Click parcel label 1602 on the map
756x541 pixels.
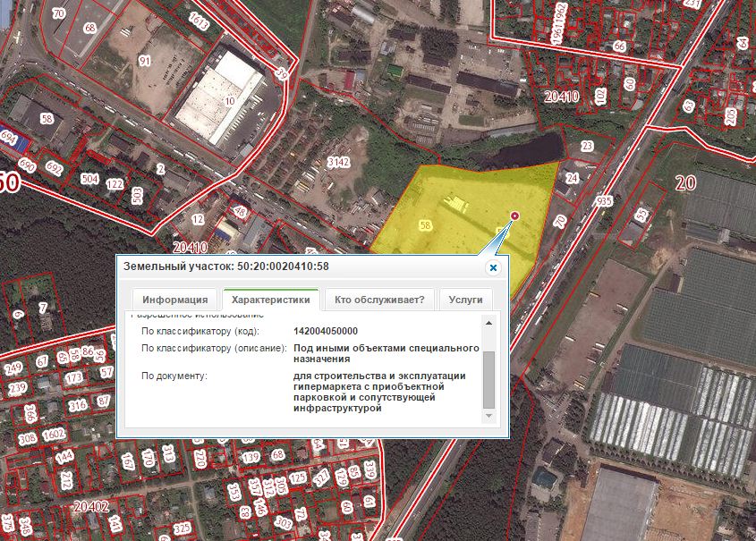54,434
